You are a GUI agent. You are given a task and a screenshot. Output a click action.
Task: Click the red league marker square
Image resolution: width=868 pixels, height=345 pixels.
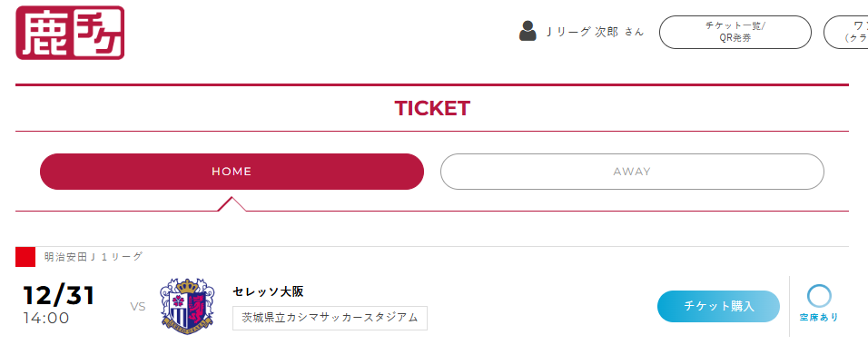pos(25,257)
